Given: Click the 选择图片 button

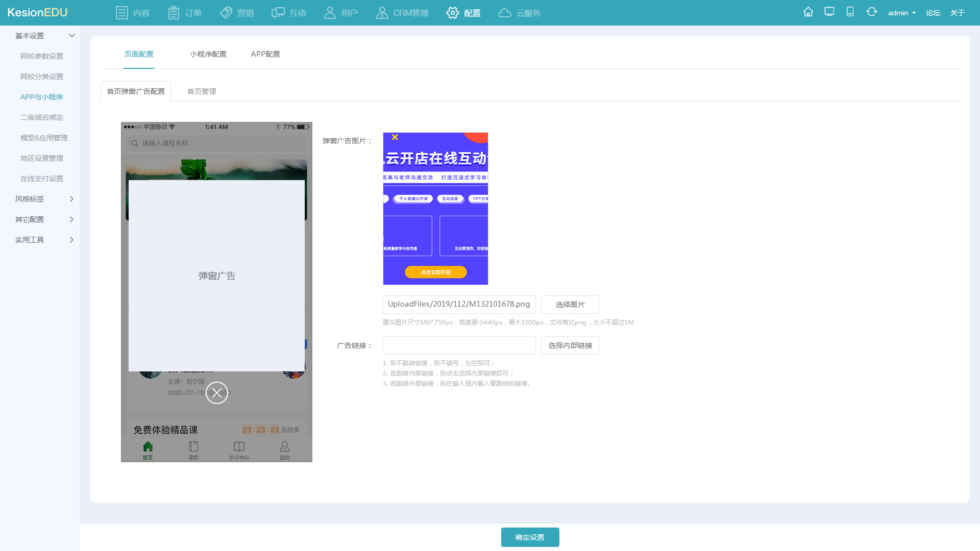Looking at the screenshot, I should (570, 304).
